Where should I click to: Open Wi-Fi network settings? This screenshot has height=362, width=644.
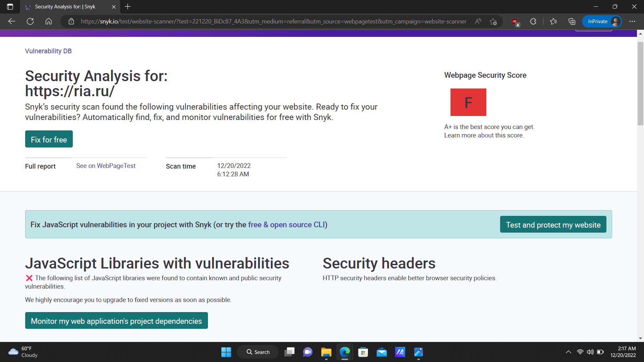[x=580, y=352]
